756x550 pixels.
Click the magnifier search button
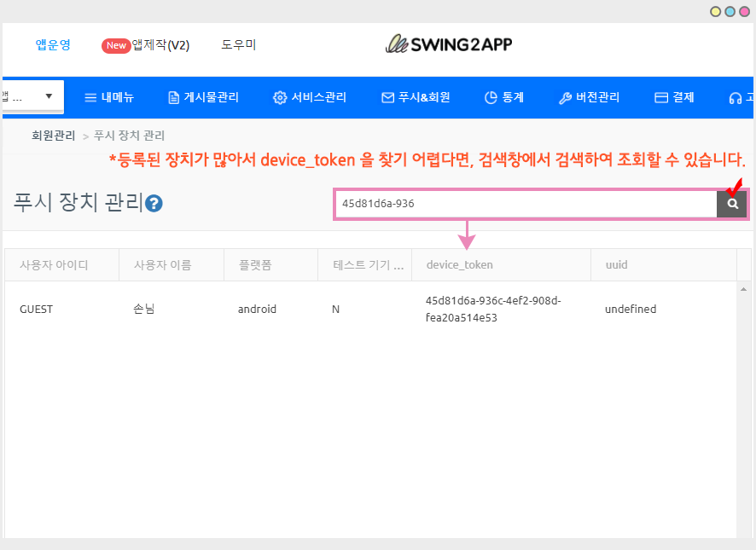(x=731, y=205)
